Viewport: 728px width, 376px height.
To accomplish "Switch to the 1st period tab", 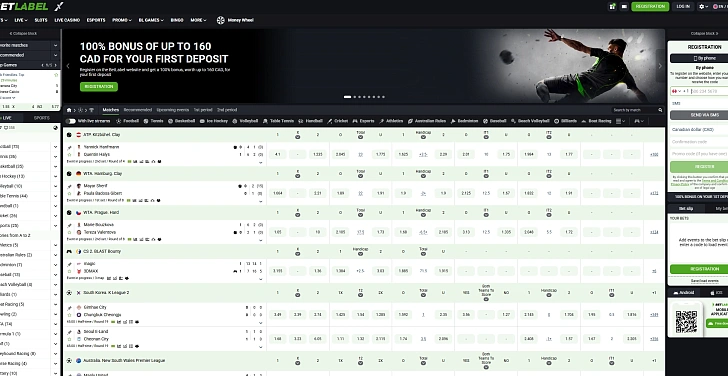I will [203, 110].
